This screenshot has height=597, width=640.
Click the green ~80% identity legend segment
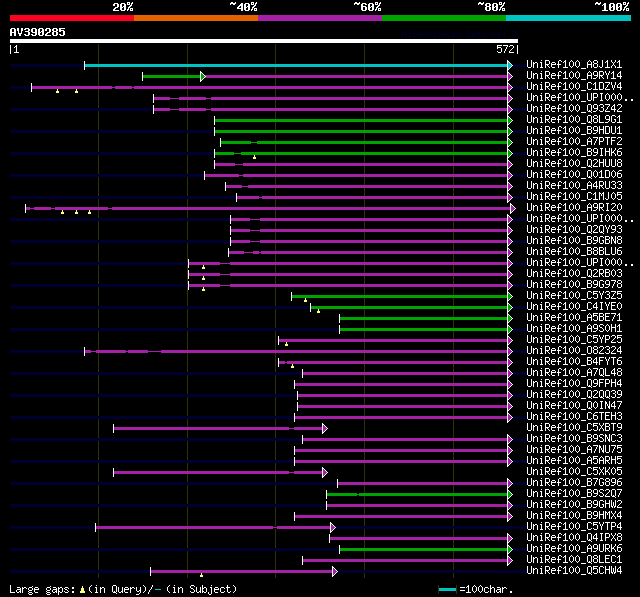point(444,18)
